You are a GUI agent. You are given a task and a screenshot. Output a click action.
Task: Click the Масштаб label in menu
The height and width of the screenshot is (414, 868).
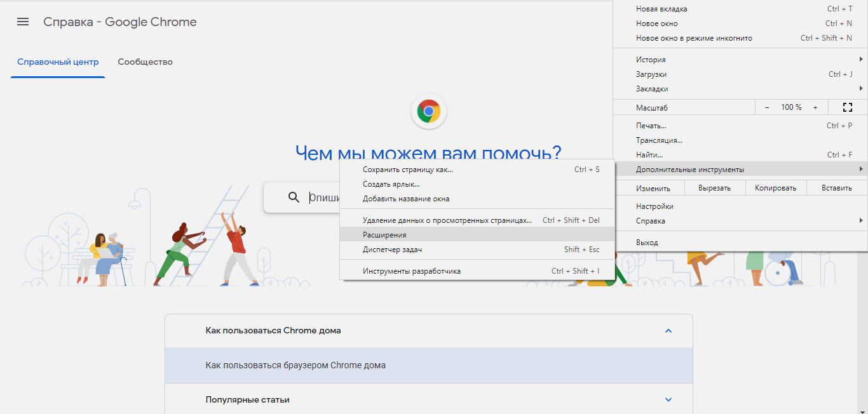click(652, 108)
